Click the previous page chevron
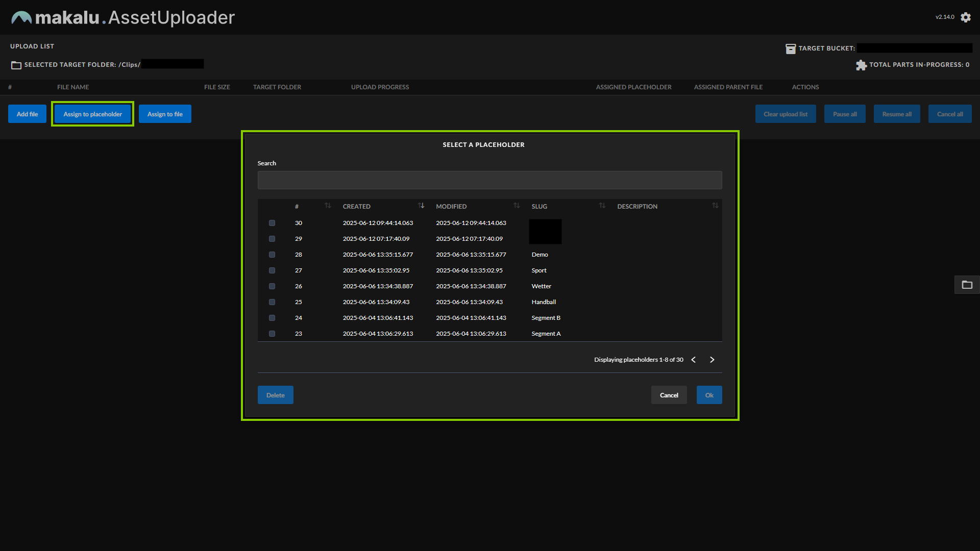980x551 pixels. pyautogui.click(x=693, y=359)
